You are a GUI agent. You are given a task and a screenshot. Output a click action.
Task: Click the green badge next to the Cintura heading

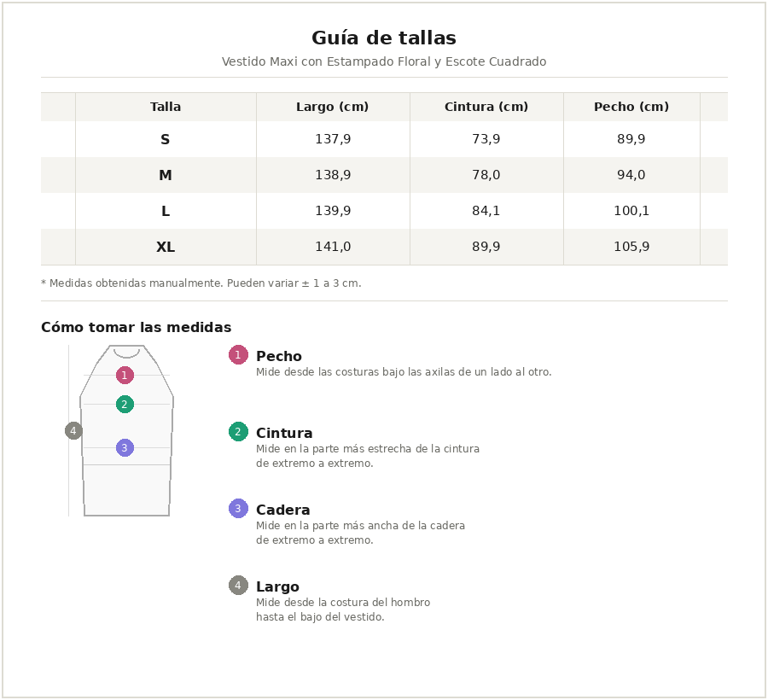tap(238, 432)
